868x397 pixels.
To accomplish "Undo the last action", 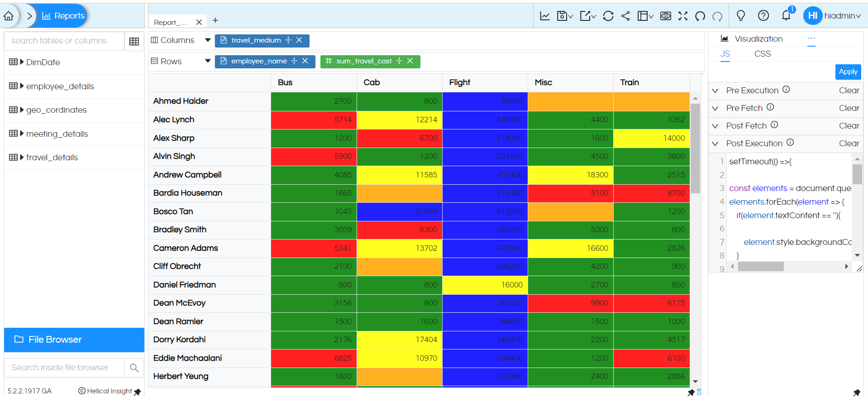I will 700,16.
